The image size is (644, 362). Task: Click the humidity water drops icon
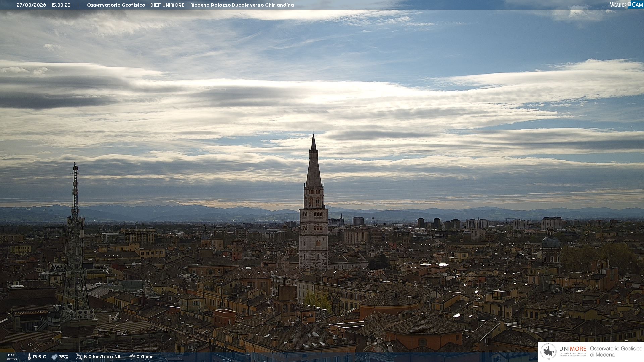point(54,357)
